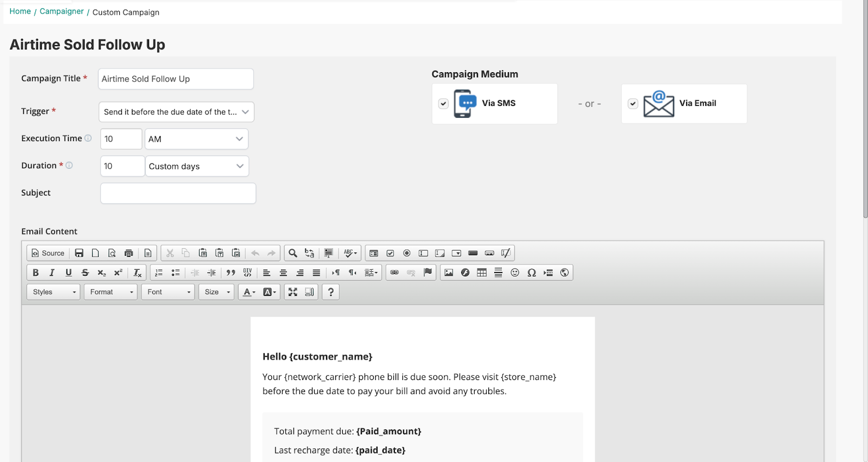The width and height of the screenshot is (868, 462).
Task: Open the Text Color picker
Action: tap(249, 292)
